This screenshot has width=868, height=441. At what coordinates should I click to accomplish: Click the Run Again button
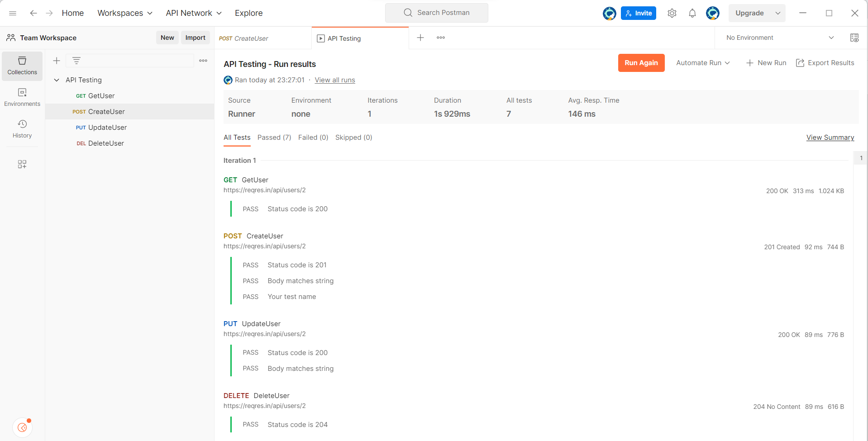pos(641,63)
